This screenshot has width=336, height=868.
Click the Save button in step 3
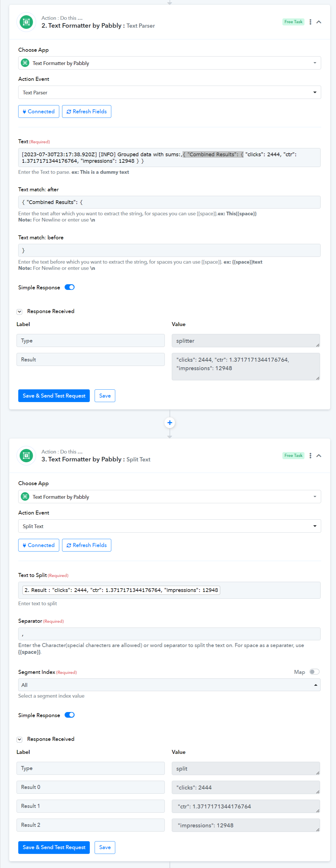pyautogui.click(x=105, y=847)
